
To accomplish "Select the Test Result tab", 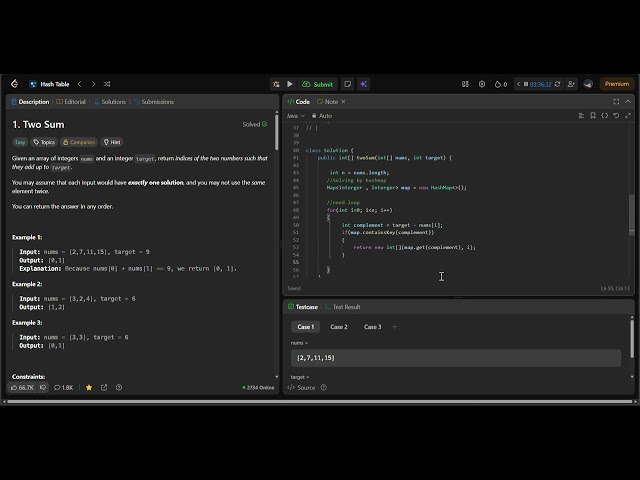I will click(x=343, y=307).
